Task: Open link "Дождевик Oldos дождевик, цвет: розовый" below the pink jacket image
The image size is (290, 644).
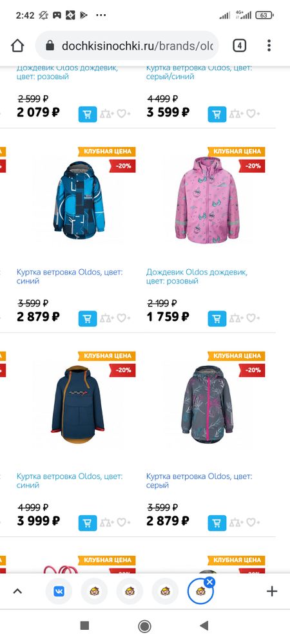Action: coord(197,276)
